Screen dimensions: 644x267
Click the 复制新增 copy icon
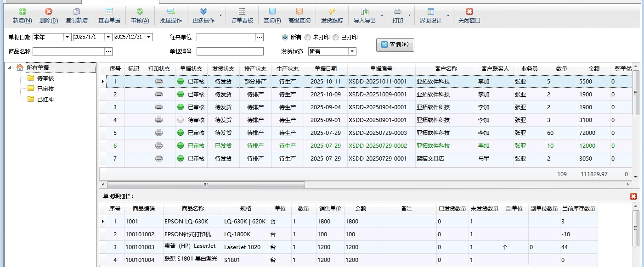[x=77, y=12]
